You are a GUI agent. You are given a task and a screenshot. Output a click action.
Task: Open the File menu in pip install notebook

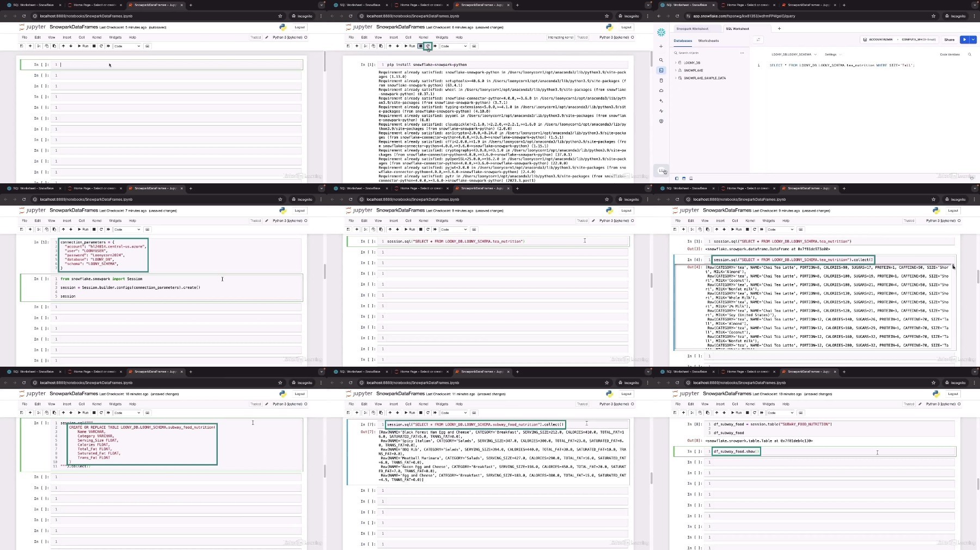click(x=351, y=38)
